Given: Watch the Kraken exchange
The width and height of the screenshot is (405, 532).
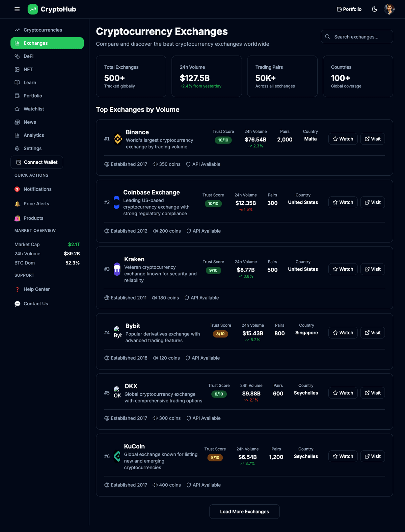Looking at the screenshot, I should point(343,269).
